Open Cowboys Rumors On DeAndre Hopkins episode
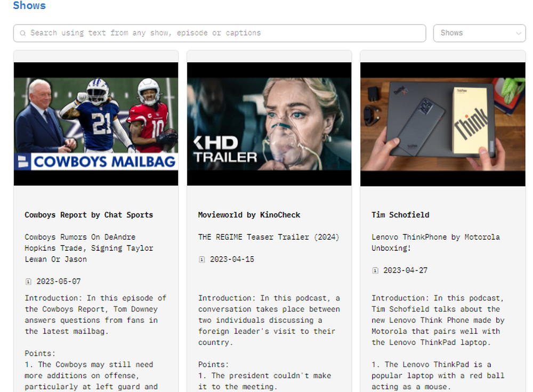Image resolution: width=533 pixels, height=392 pixels. (x=89, y=248)
